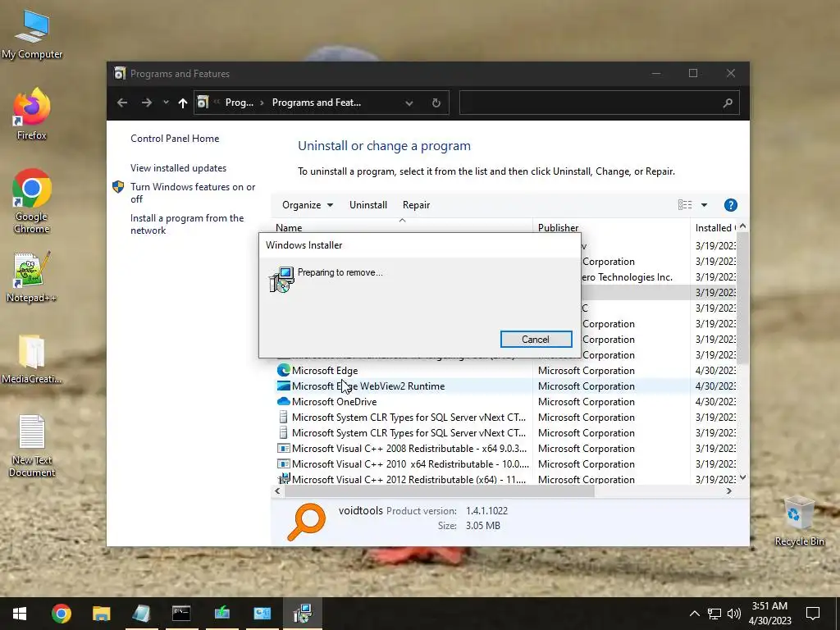This screenshot has width=840, height=630.
Task: Switch to Windows Installer taskbar item
Action: click(302, 614)
